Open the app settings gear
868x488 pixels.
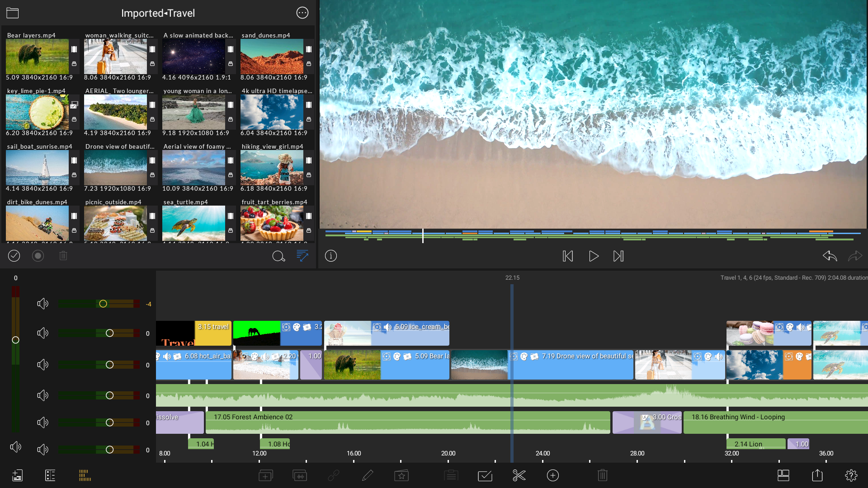click(x=852, y=475)
